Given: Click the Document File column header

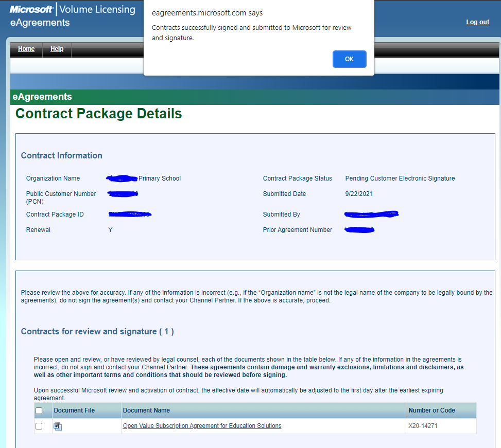Looking at the screenshot, I should 74,410.
